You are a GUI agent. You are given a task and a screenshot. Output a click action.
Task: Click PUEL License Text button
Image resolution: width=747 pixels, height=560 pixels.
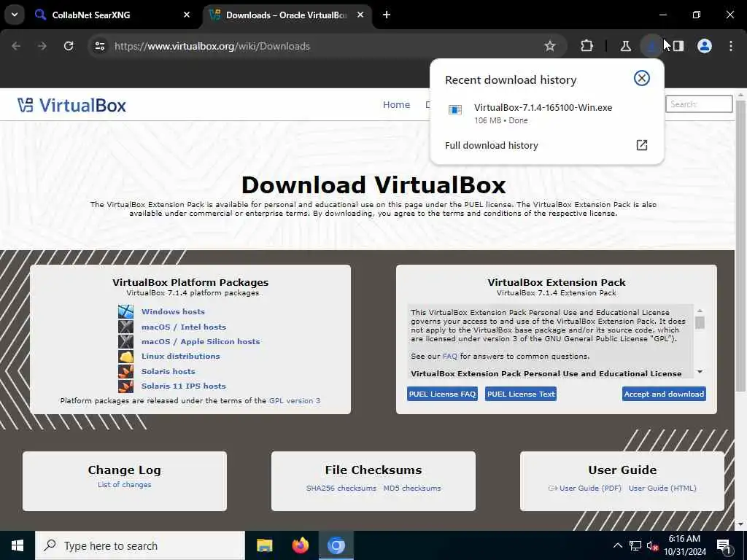click(x=521, y=394)
